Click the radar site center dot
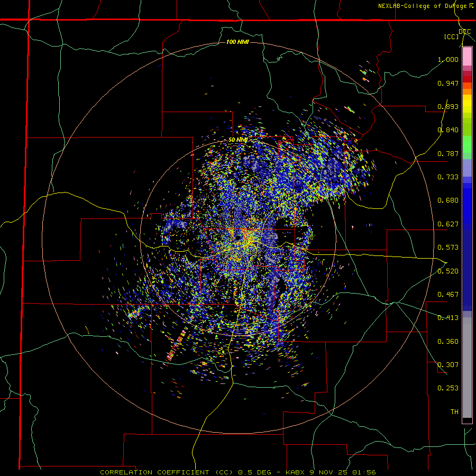476x476 pixels. [x=239, y=237]
